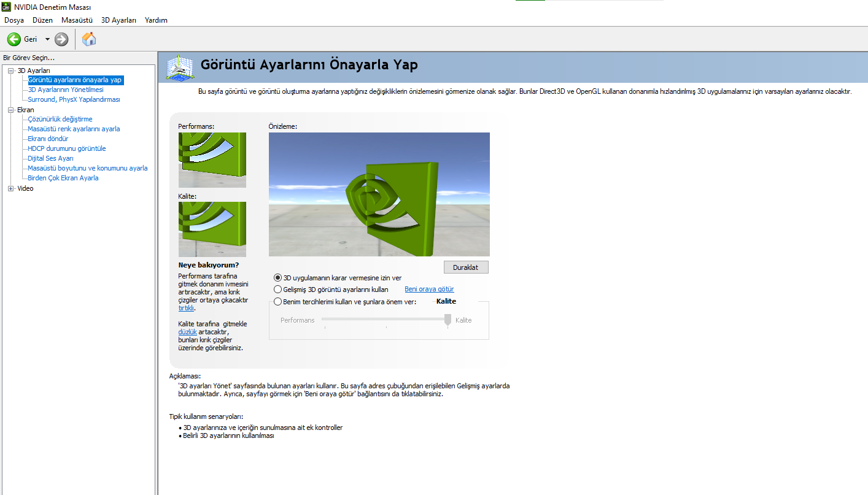
Task: Open the Masaüstü menu
Action: click(77, 20)
